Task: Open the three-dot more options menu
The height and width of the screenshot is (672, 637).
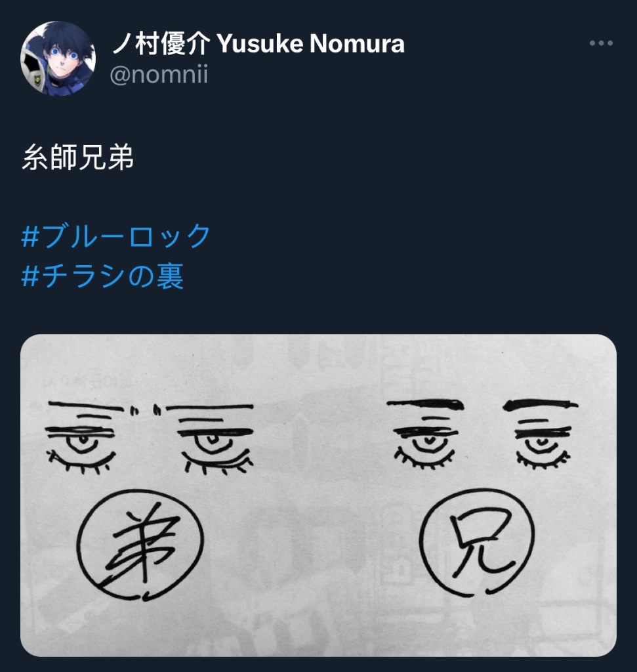Action: (601, 43)
